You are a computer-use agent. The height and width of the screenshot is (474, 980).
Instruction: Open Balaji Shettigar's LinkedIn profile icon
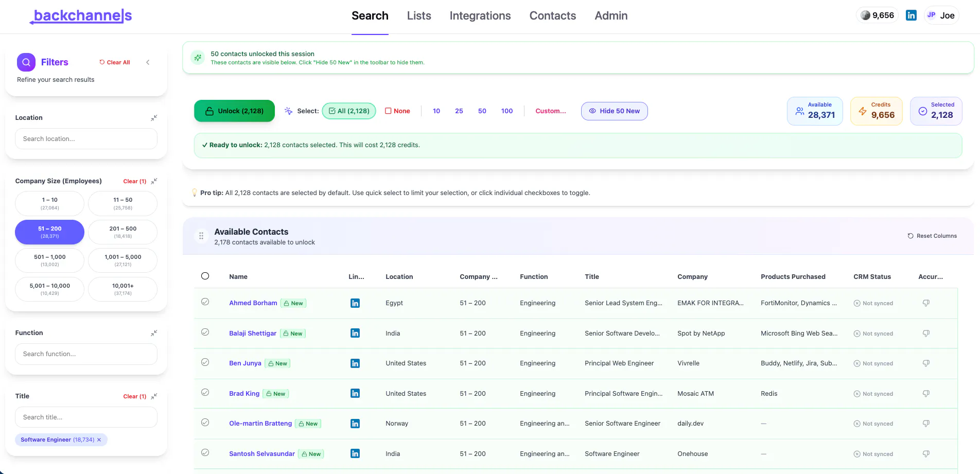coord(355,333)
